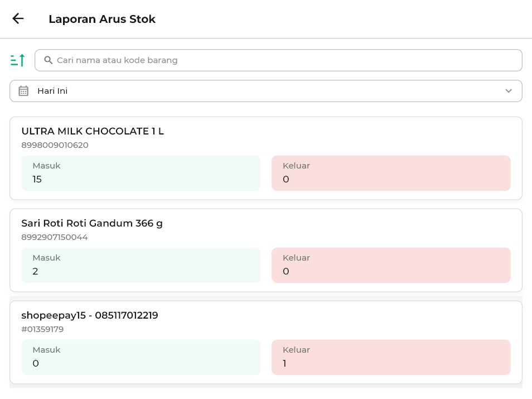Click Keluar box of shopeepay15 entry
Viewport: 532px width, 399px height.
(391, 357)
